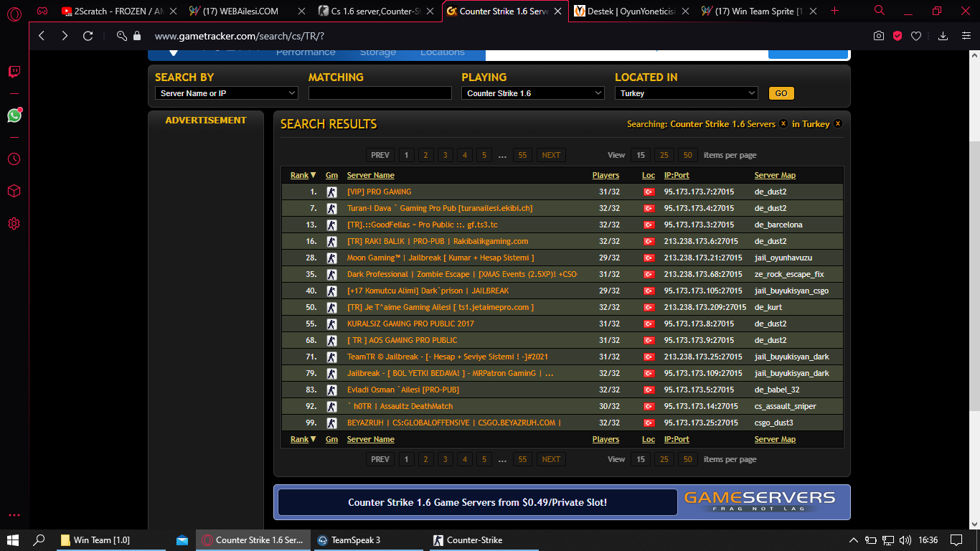Viewport: 980px width, 551px height.
Task: Open Windows search from the taskbar
Action: [39, 540]
